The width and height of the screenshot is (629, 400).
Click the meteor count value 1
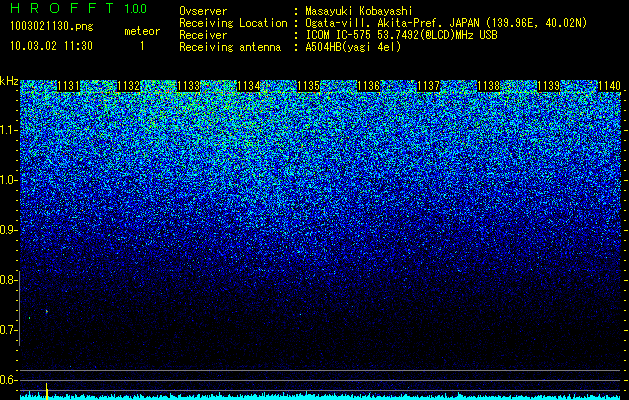[142, 46]
